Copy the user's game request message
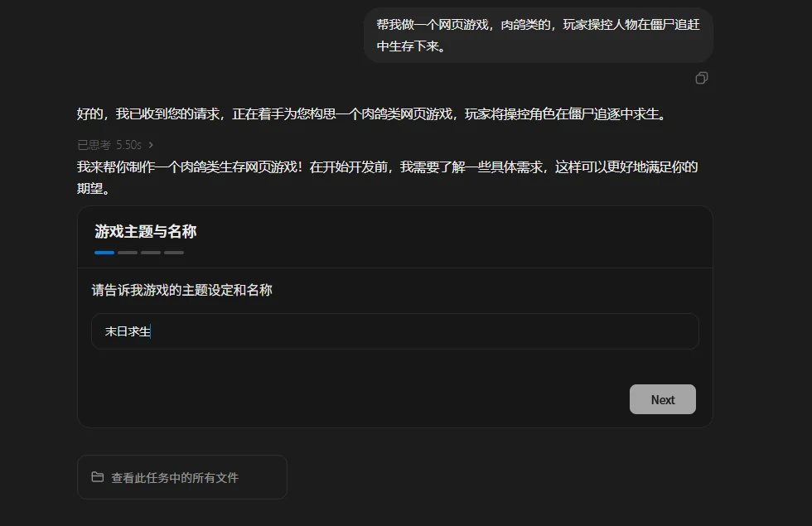This screenshot has width=812, height=526. (702, 78)
